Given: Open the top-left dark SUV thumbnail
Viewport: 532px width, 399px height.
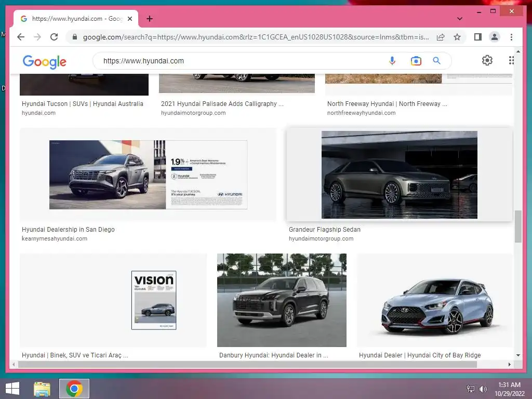Looking at the screenshot, I should [84, 85].
